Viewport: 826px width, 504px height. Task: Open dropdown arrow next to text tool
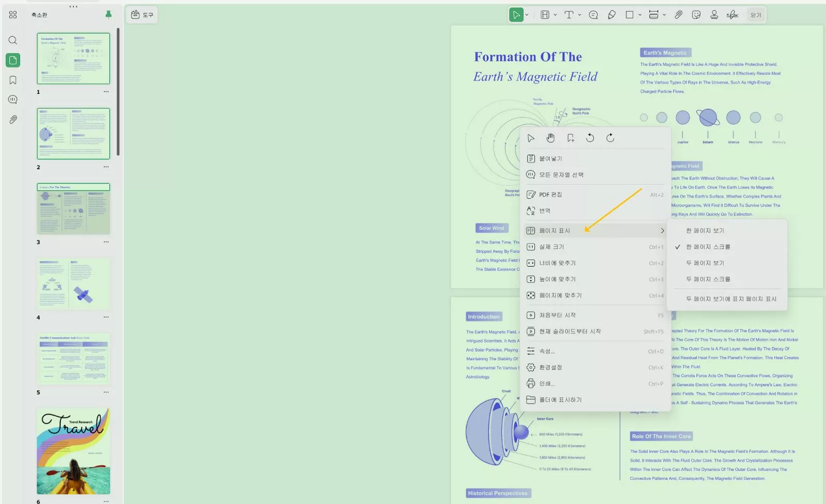(580, 15)
